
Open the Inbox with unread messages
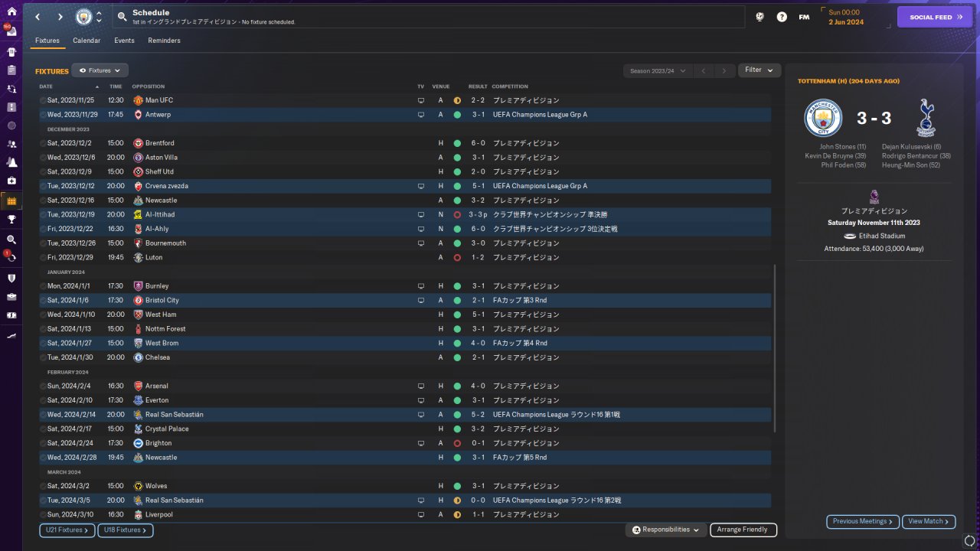pos(11,31)
